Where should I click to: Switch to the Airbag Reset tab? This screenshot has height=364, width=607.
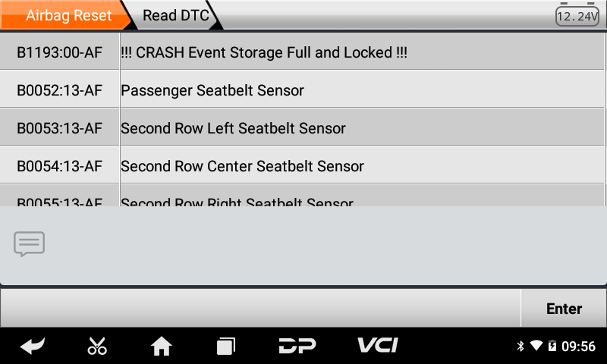(x=68, y=16)
